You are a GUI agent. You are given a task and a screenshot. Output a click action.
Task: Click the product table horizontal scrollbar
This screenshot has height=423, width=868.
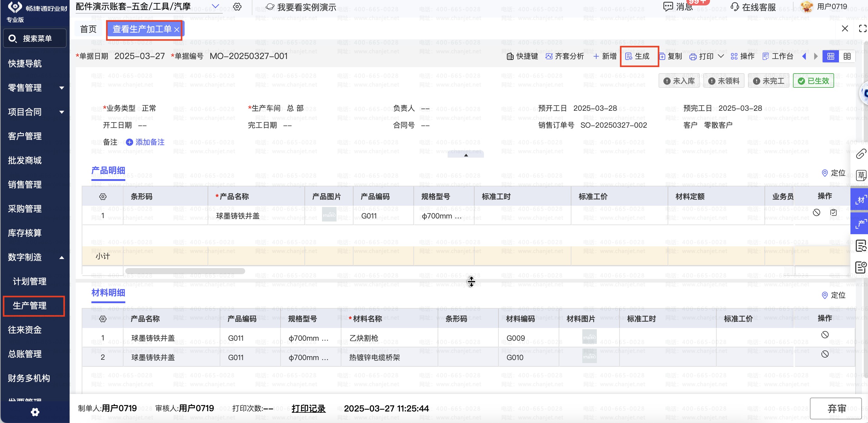coord(185,271)
